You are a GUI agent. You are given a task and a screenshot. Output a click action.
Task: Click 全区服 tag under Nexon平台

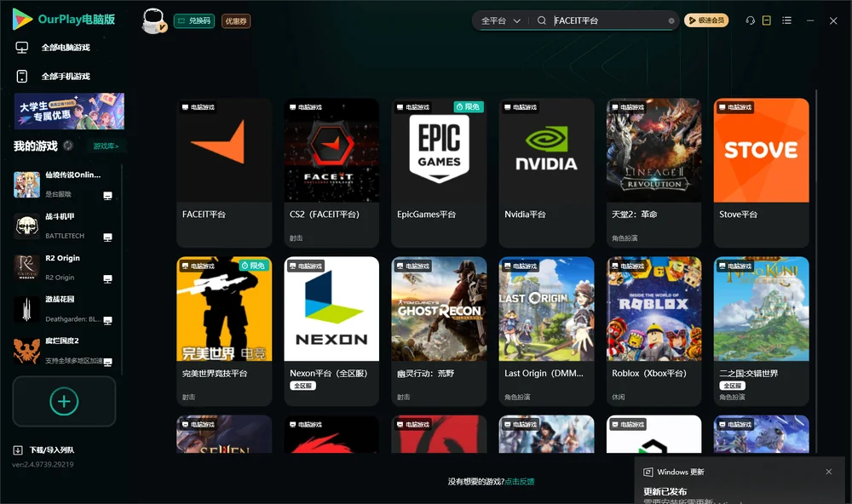coord(302,386)
